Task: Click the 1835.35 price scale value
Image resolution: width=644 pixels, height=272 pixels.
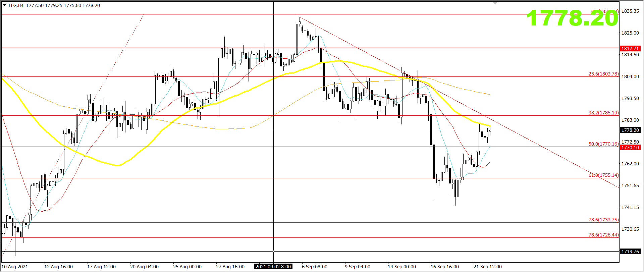Action: point(630,11)
